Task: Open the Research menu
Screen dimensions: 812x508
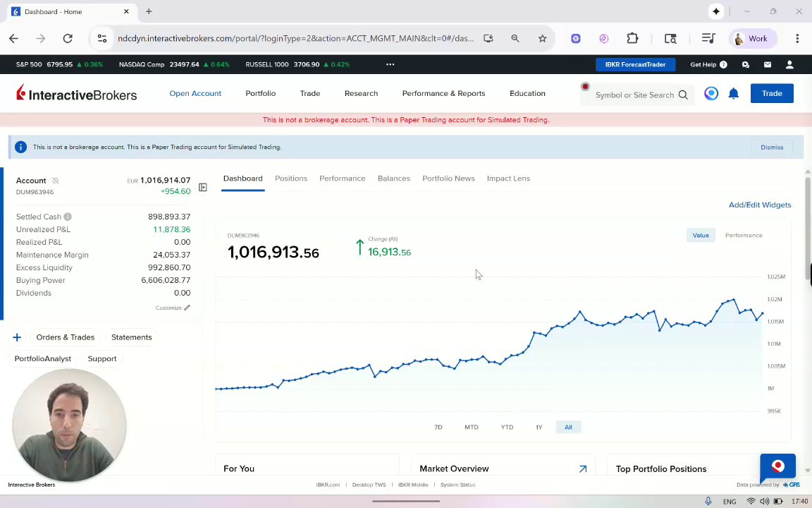Action: (x=361, y=93)
